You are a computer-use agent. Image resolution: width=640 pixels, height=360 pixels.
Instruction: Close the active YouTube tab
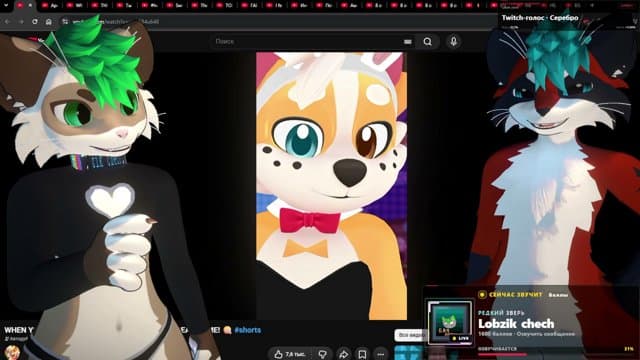click(30, 5)
